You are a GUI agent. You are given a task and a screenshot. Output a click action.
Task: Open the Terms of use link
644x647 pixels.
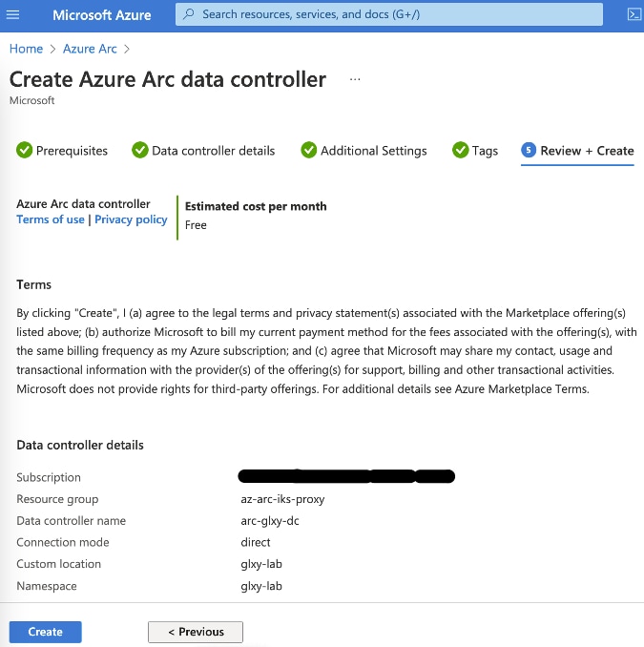51,219
